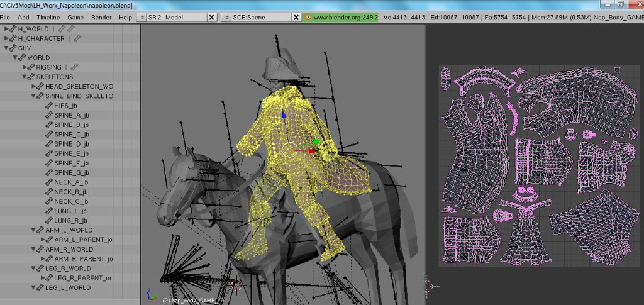Collapse the ARM_L_WORLD node

[33, 230]
